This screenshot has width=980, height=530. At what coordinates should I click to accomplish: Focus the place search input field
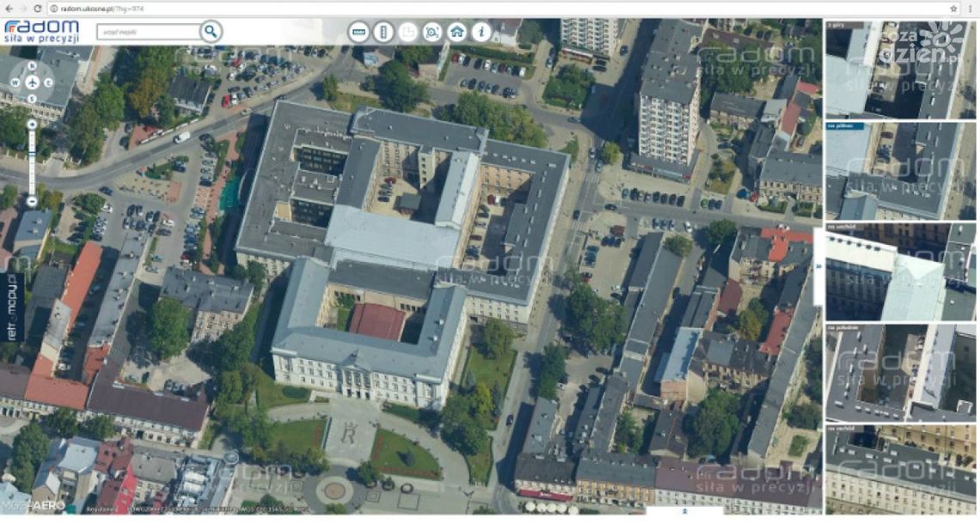(146, 32)
